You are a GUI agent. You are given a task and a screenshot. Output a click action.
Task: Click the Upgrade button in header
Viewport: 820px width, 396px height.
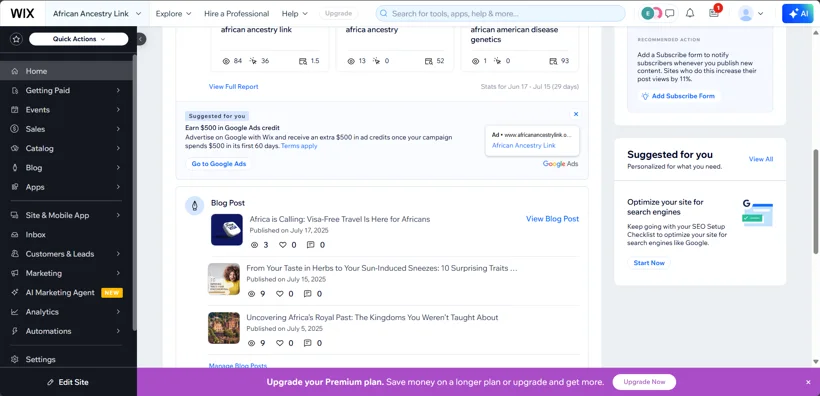tap(338, 14)
